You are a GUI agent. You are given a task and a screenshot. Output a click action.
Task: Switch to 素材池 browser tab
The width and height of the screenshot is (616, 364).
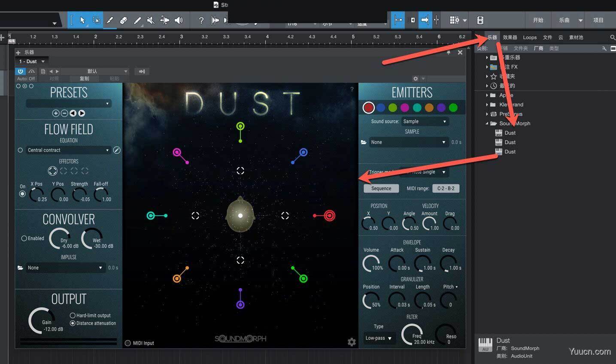576,37
